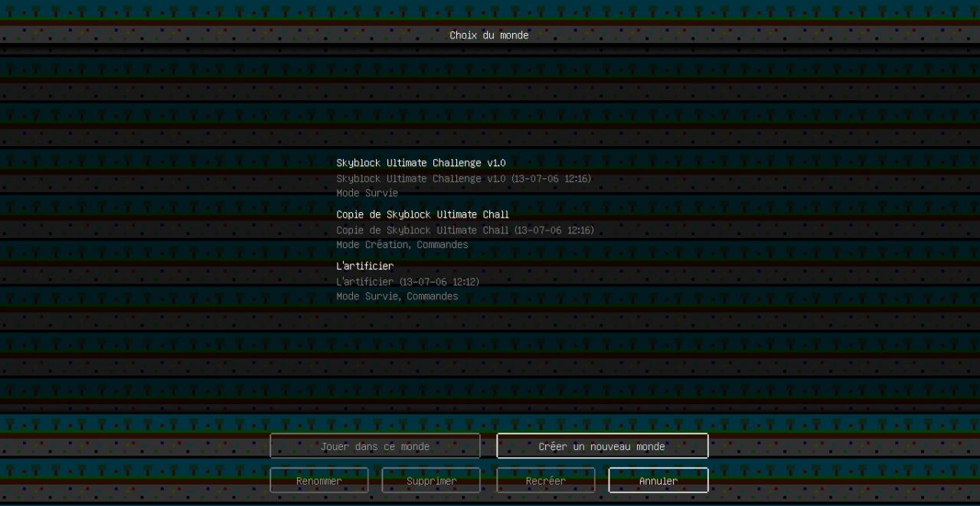
Task: Click 'L'artificier (13-07-06 12:12)' date line
Action: [x=408, y=281]
